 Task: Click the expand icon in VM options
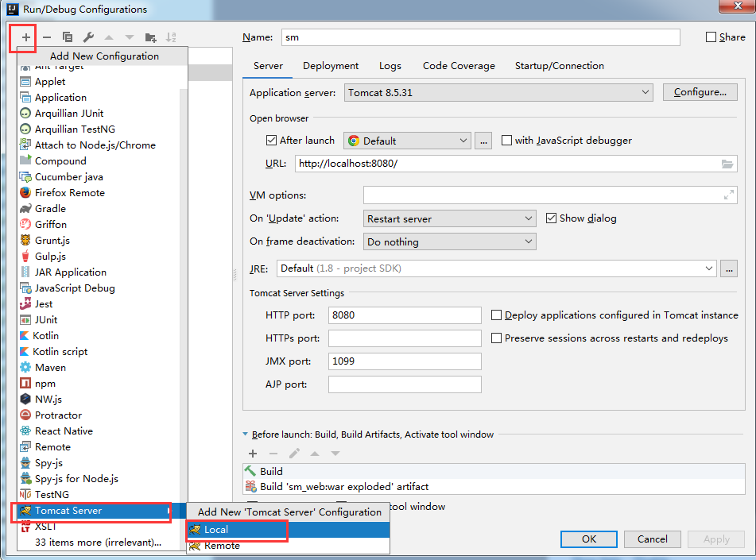[728, 195]
